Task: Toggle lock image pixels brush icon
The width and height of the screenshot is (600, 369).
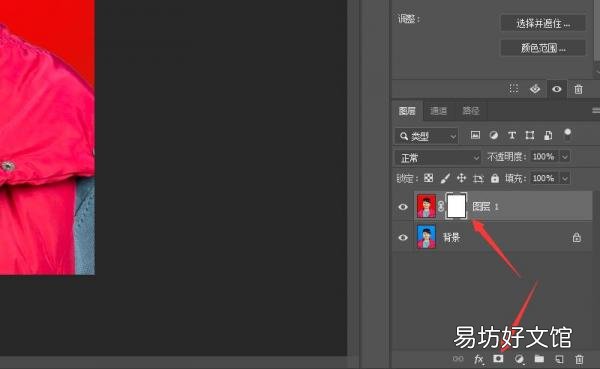Action: (445, 178)
